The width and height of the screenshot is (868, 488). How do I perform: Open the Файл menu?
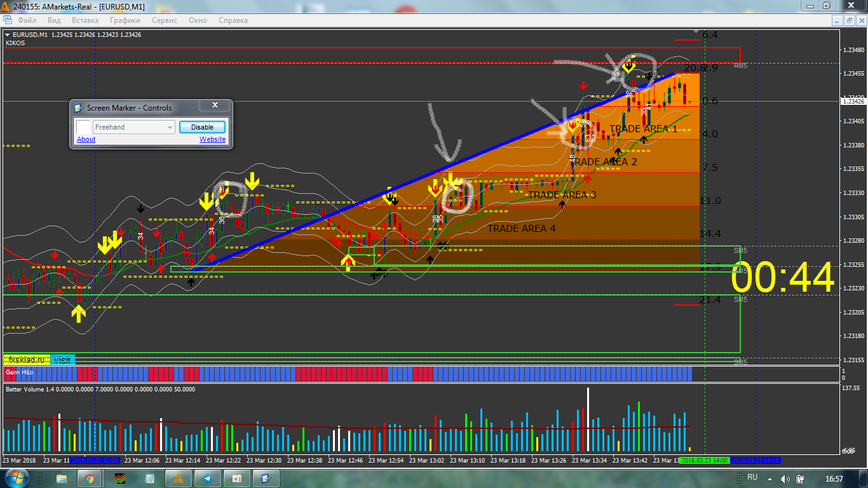(27, 20)
